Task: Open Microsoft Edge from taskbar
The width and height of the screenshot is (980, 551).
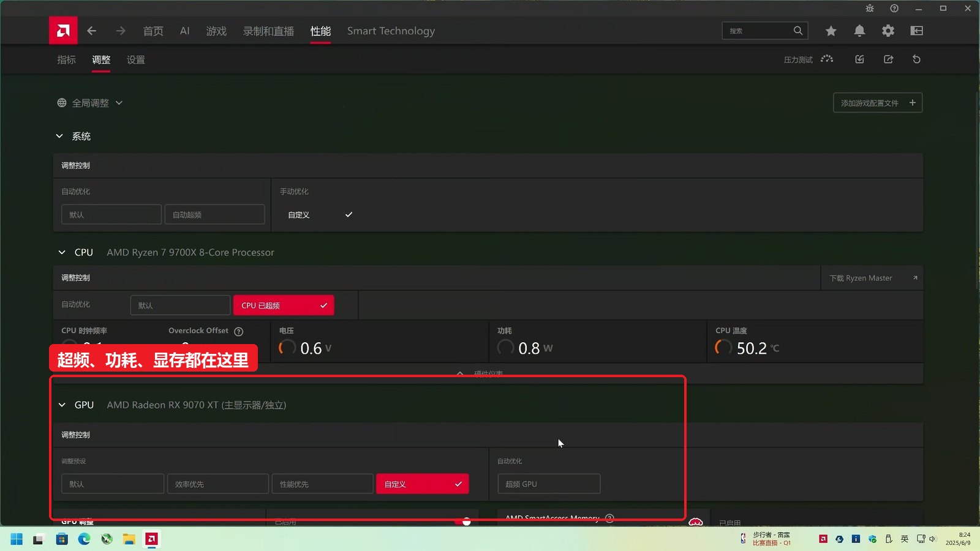Action: [x=84, y=539]
